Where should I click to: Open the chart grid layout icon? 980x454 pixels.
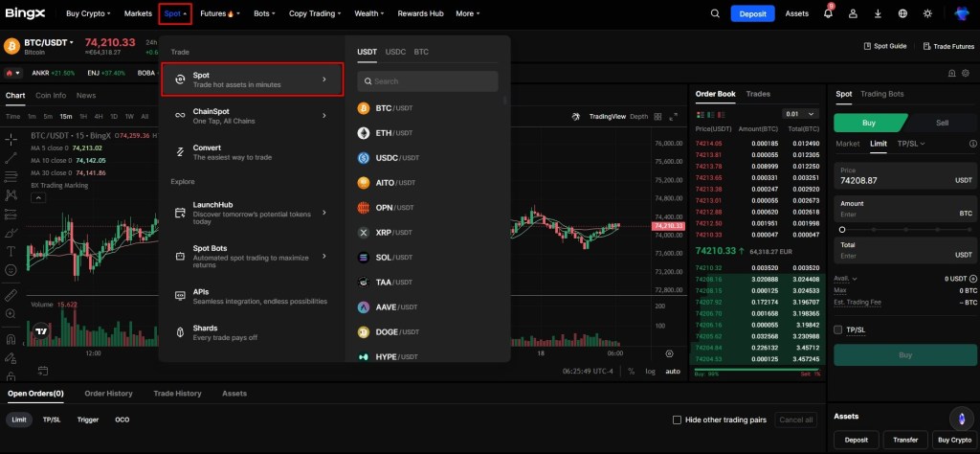(657, 116)
